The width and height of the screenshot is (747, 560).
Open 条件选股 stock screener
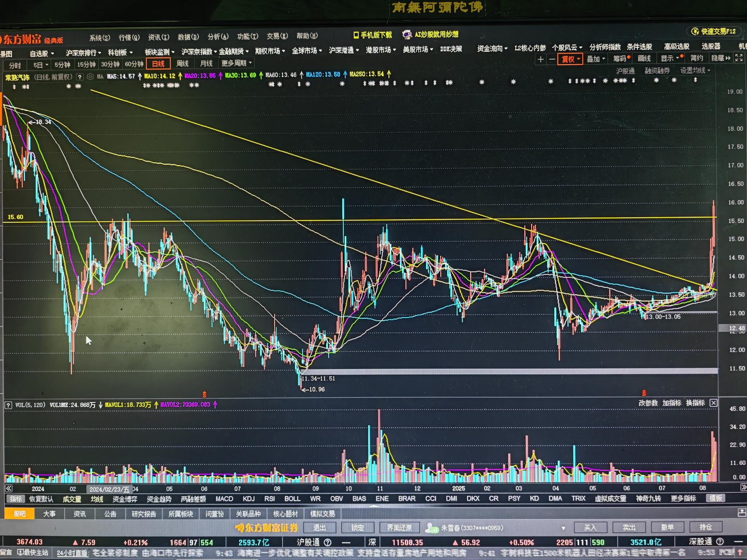(x=639, y=47)
